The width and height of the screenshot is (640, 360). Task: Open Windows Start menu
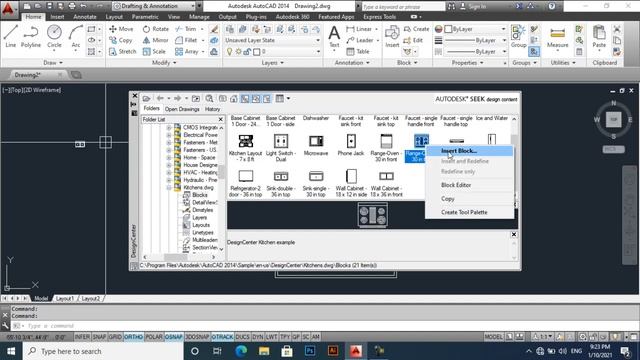[11, 351]
